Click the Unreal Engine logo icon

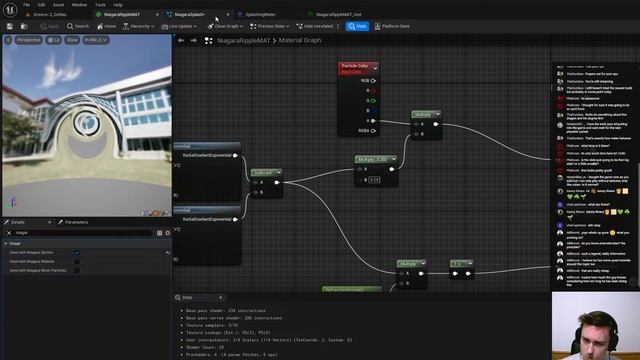[x=10, y=9]
